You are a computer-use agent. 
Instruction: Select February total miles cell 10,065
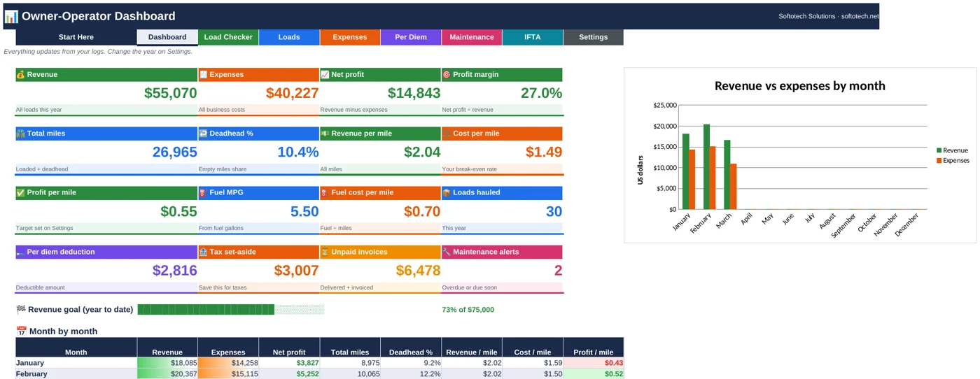[350, 374]
